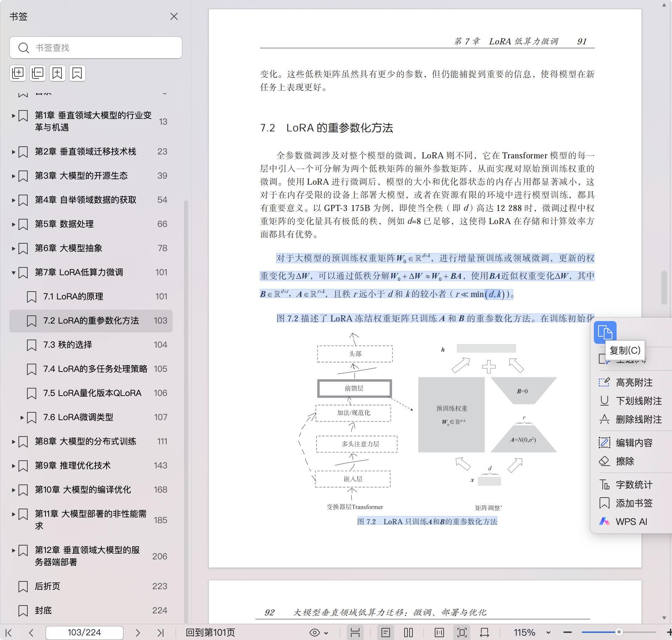Select 字数统计 in the context menu
The image size is (672, 640).
634,485
